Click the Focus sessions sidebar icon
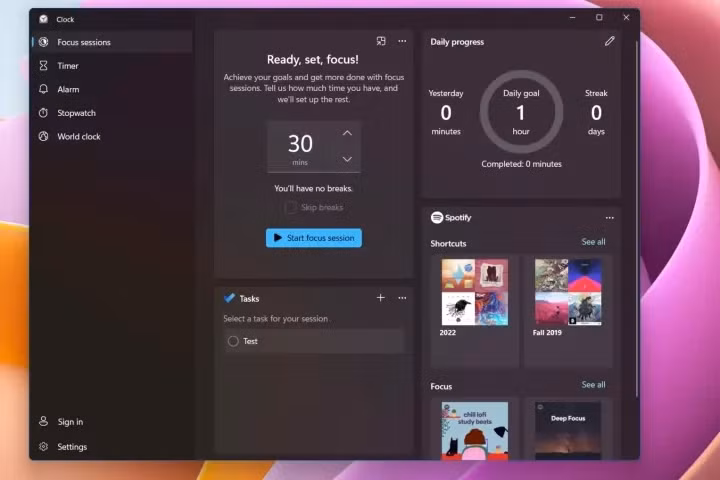Screen dimensions: 720x480 (44, 42)
